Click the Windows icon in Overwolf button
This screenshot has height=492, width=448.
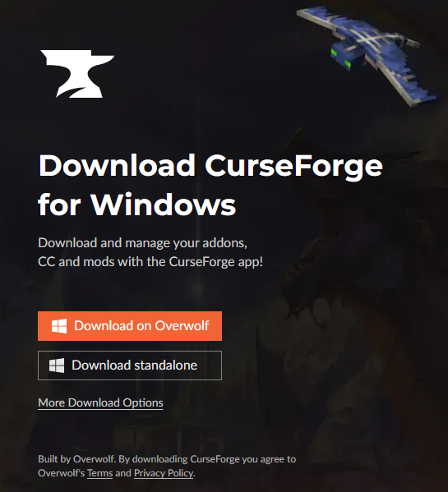click(x=59, y=326)
